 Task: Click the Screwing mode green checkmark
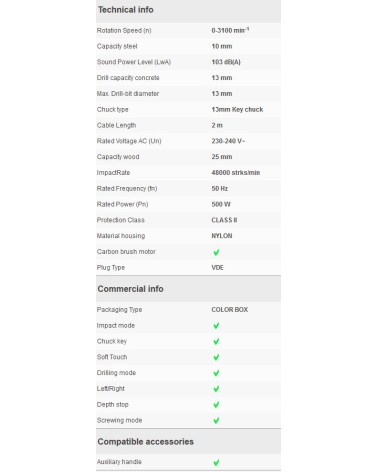pos(216,420)
